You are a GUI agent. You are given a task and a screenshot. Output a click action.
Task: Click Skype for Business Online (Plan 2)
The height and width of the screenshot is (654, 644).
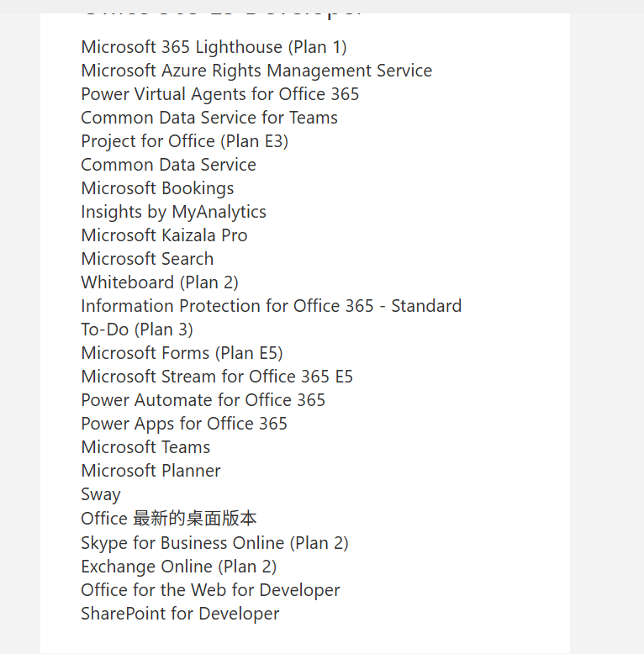214,543
